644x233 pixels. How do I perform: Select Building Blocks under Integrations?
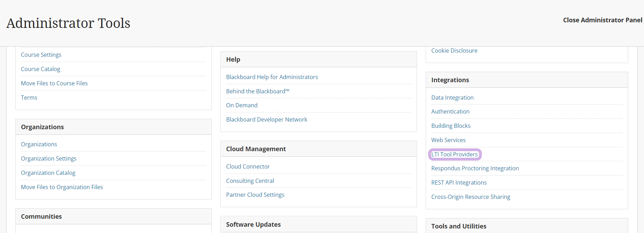[x=451, y=126]
